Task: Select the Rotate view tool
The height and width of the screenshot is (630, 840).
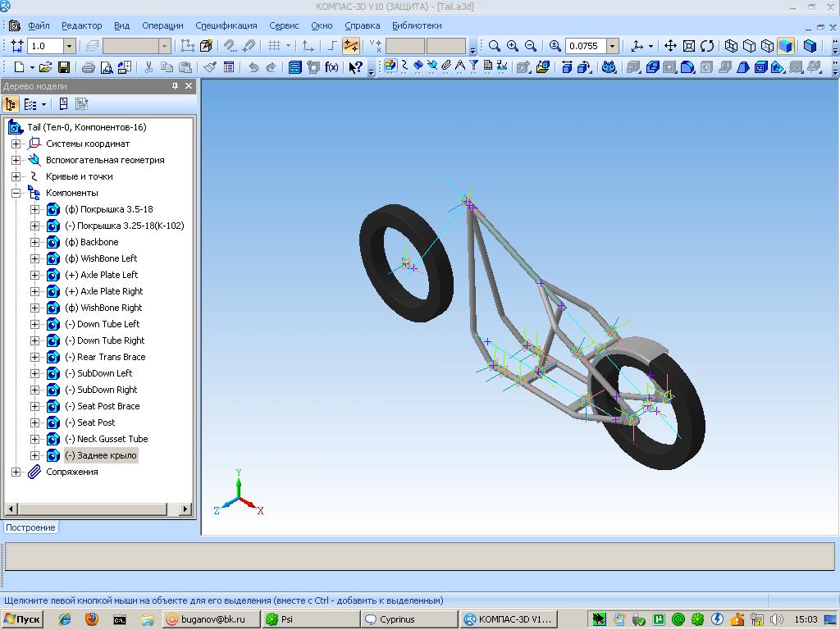Action: (707, 46)
